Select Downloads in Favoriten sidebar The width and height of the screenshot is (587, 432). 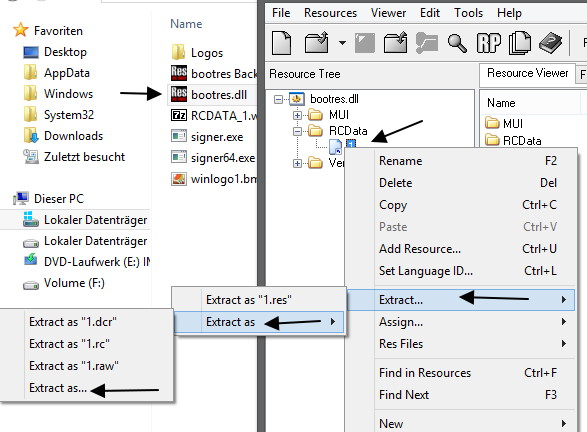(73, 136)
